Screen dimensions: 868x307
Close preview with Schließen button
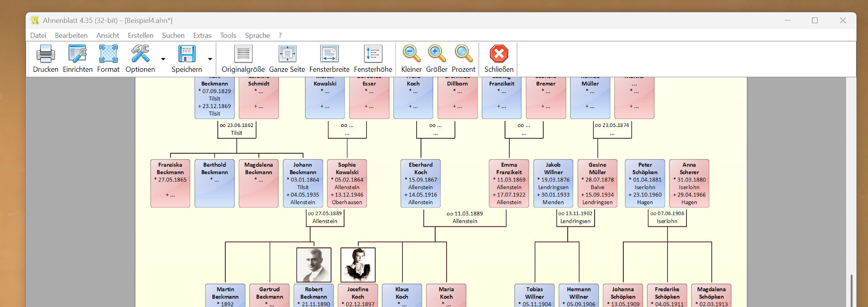click(x=499, y=54)
